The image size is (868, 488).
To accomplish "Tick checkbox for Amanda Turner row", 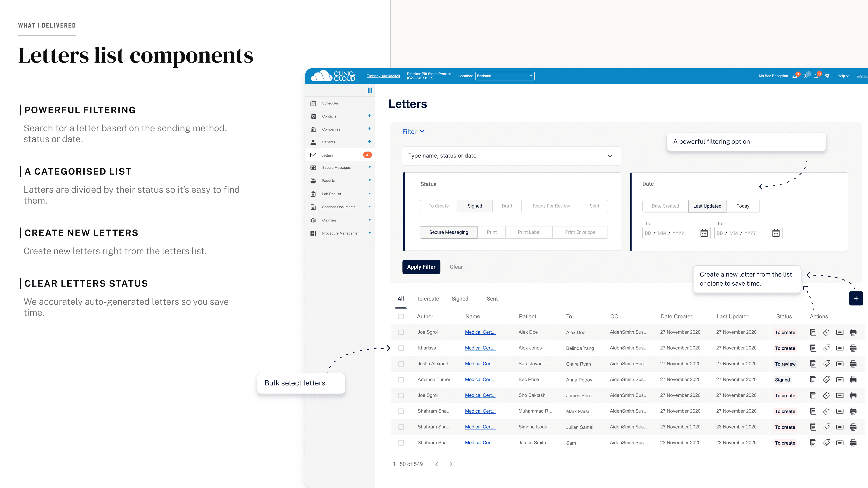I will click(x=401, y=380).
